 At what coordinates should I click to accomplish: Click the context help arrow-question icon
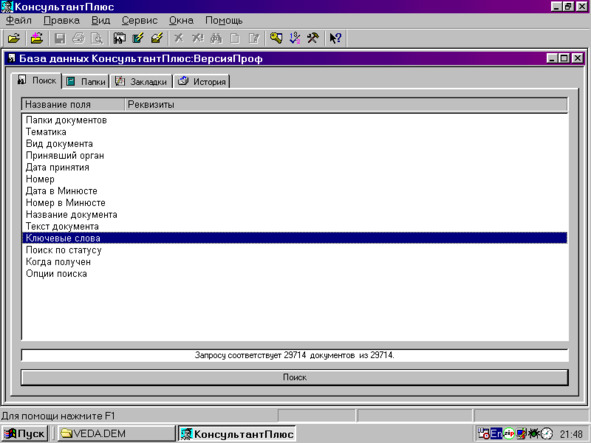[x=335, y=38]
